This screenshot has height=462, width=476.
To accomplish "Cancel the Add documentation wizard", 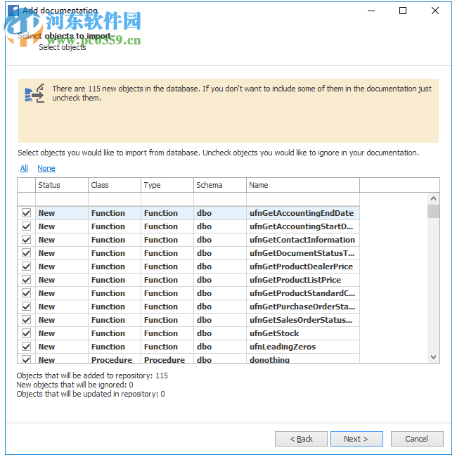I will point(417,439).
